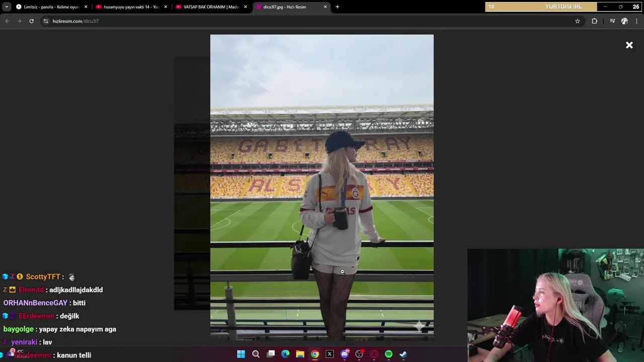Screen dimensions: 644x362
Task: Click the Elrondd username in chat
Action: pyautogui.click(x=31, y=290)
